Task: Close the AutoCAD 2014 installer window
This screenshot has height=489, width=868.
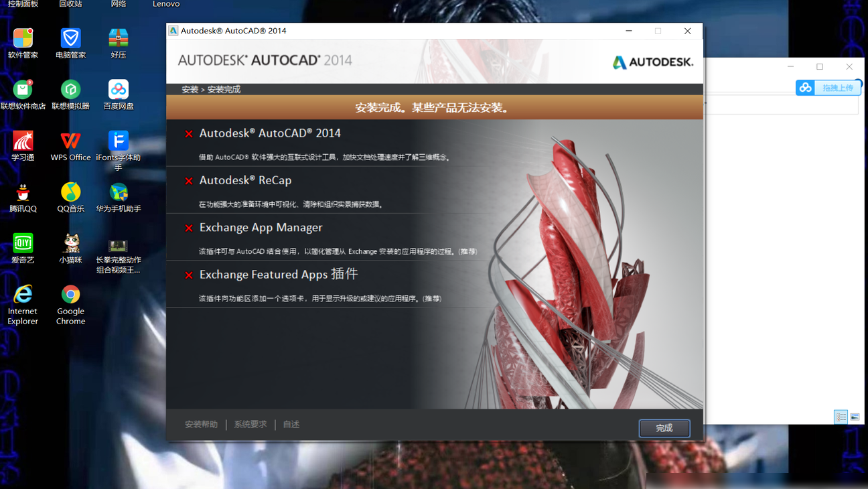Action: click(x=687, y=31)
